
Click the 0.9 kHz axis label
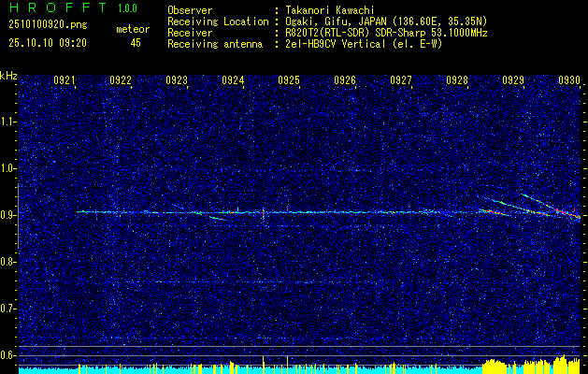tap(8, 215)
